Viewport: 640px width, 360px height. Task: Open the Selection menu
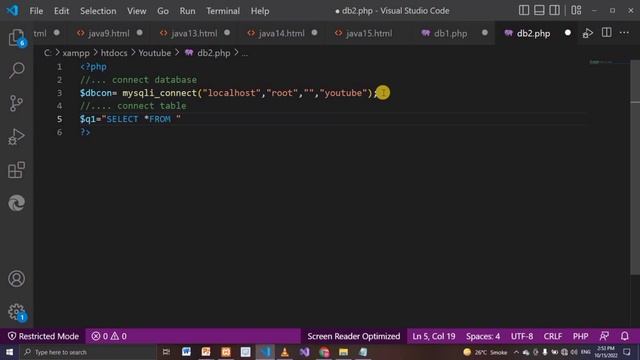tap(98, 11)
